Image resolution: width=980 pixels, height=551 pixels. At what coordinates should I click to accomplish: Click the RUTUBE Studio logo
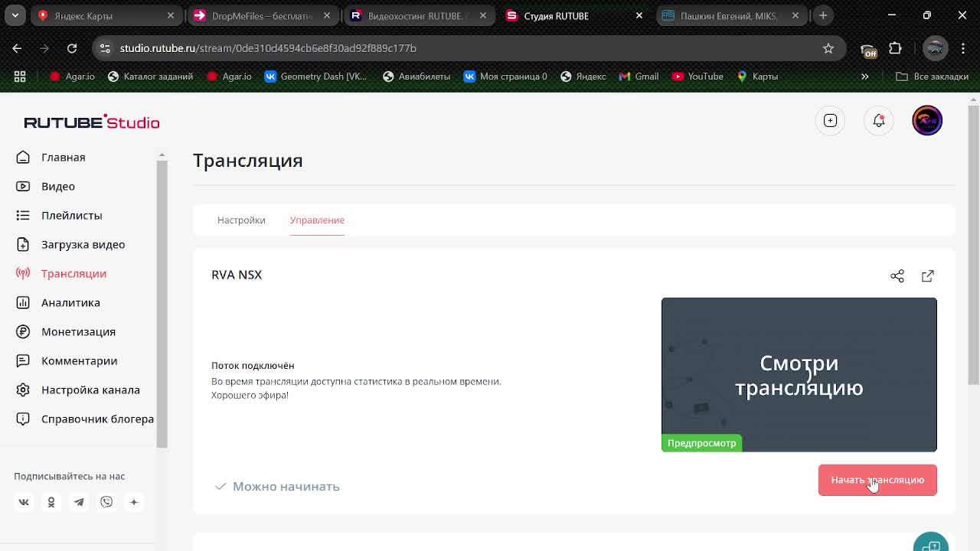click(x=92, y=122)
